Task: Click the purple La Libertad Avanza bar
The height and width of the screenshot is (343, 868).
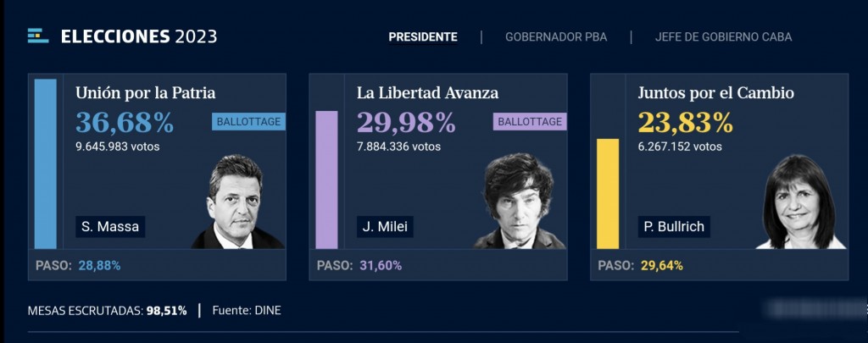Action: 326,180
